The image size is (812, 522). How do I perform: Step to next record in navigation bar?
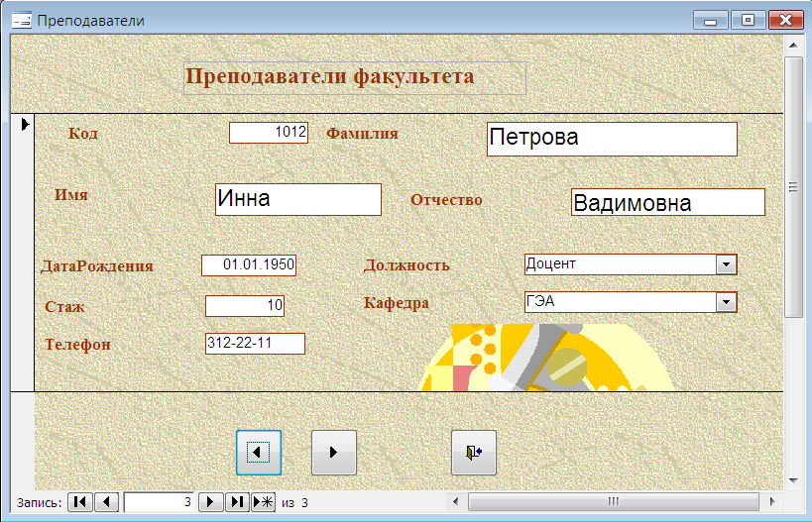point(210,502)
